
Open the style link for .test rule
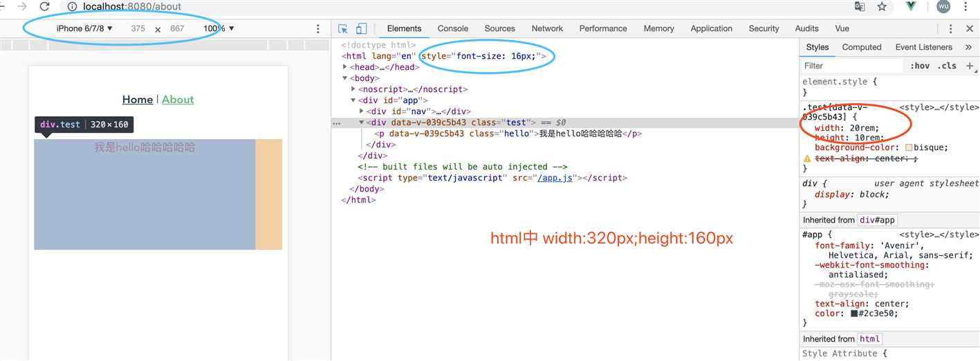(x=939, y=107)
